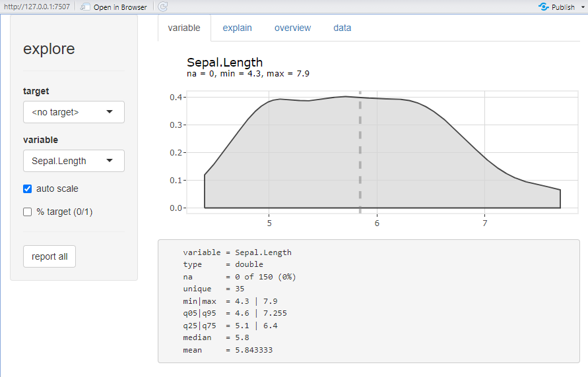Click the URL address 127.0.0.1:7507
The width and height of the screenshot is (588, 377).
(x=37, y=7)
